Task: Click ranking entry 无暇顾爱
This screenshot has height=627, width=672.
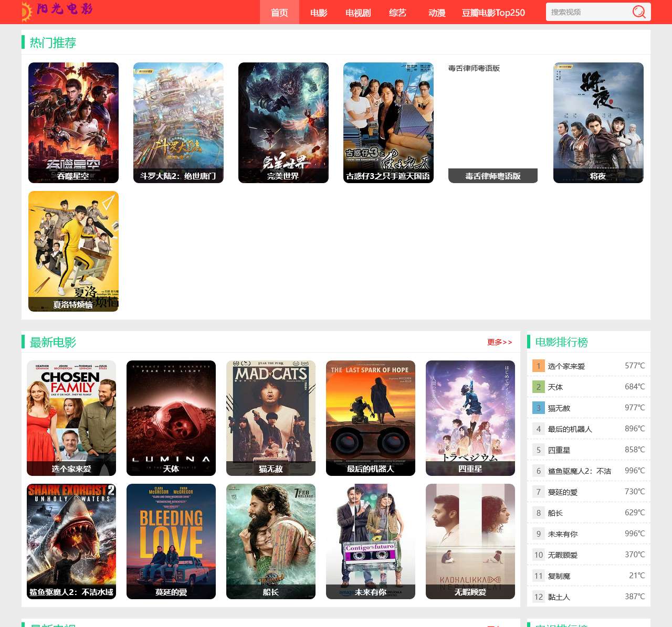Action: pos(563,555)
